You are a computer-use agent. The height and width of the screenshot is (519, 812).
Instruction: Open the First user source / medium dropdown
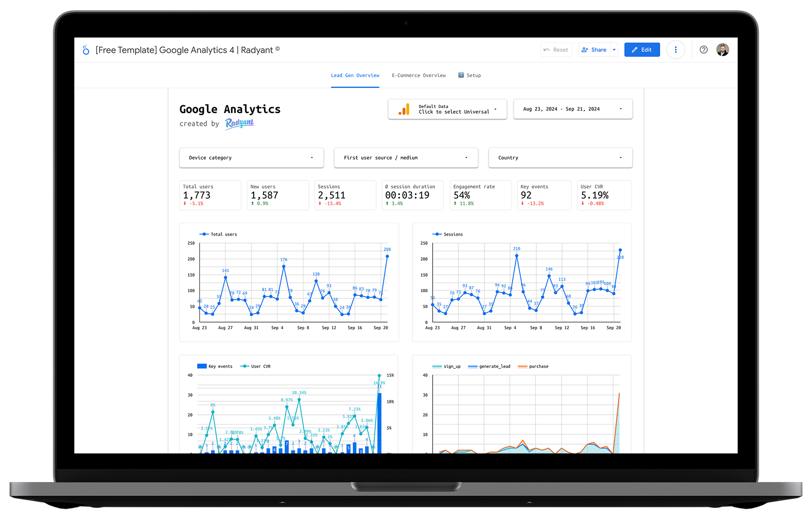[406, 158]
